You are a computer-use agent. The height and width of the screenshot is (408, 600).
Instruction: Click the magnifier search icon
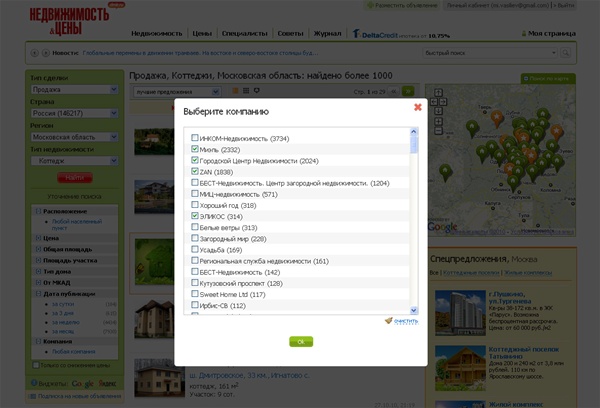click(565, 53)
